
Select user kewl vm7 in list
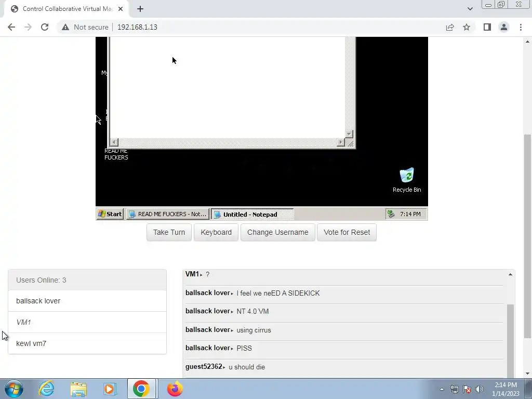pos(87,343)
